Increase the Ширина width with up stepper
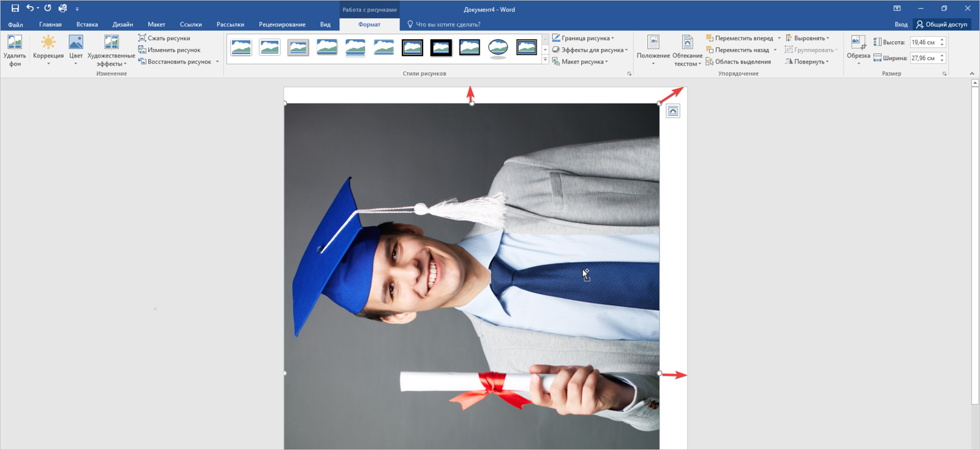The width and height of the screenshot is (980, 450). 942,55
